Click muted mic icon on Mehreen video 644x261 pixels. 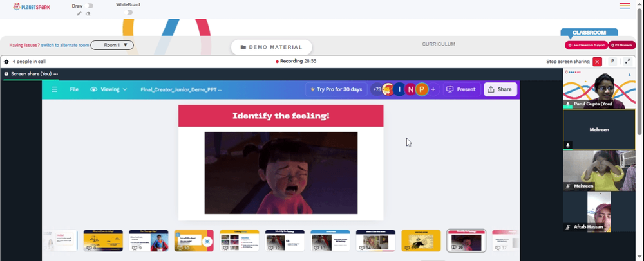tap(568, 186)
